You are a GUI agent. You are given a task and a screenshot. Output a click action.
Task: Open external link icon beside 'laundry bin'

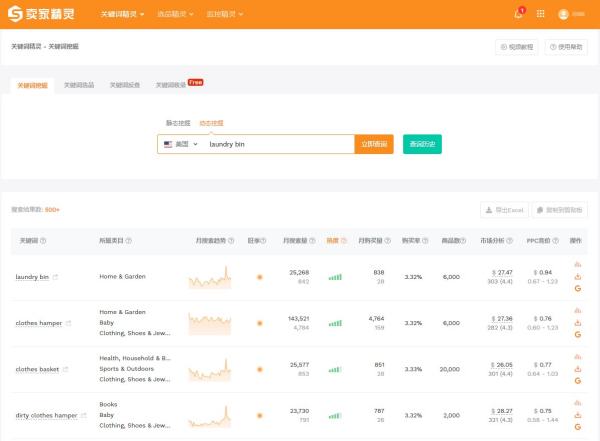55,277
